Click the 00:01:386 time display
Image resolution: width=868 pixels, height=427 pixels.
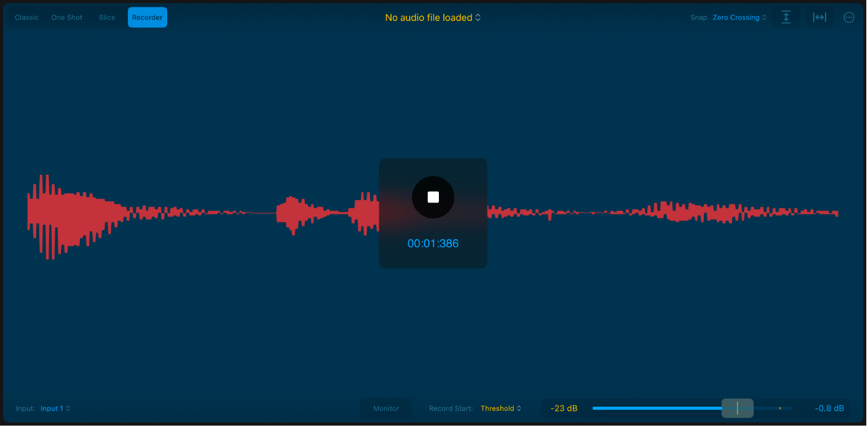click(x=433, y=243)
